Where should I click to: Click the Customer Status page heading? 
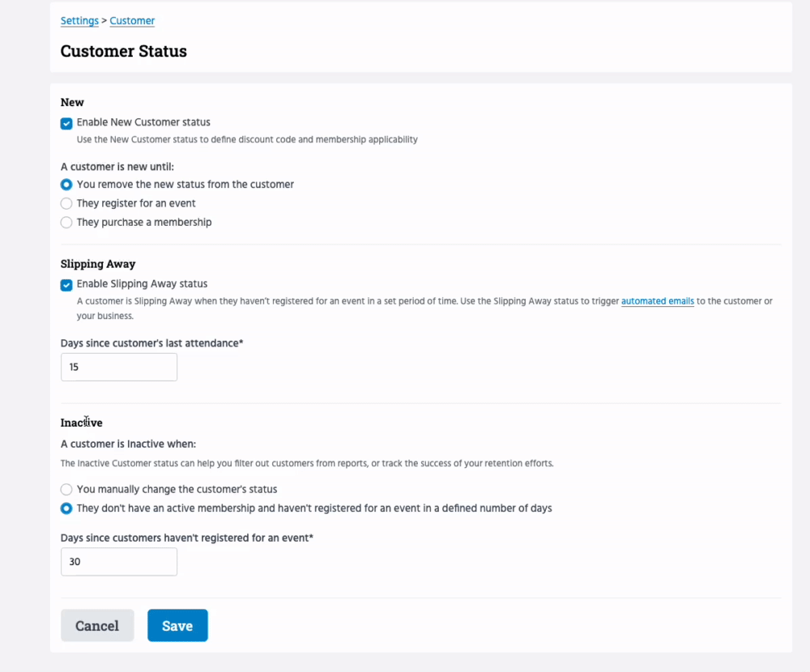123,51
